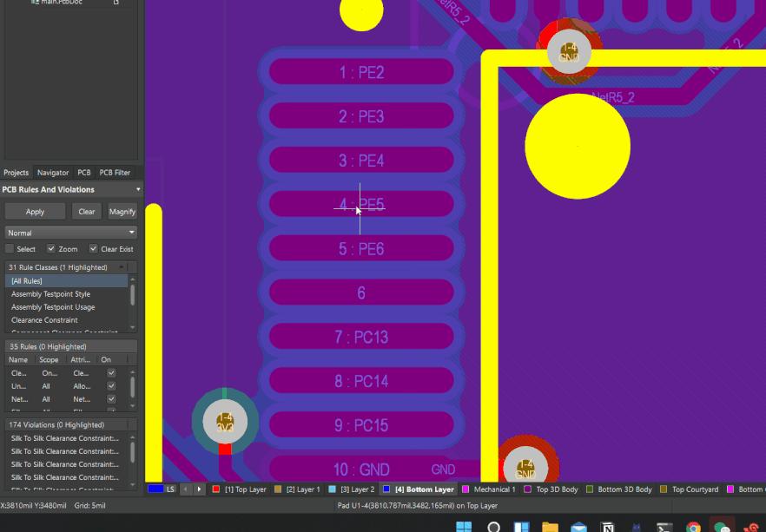
Task: Select pad 3 : PE4 on the PCB
Action: click(x=361, y=161)
